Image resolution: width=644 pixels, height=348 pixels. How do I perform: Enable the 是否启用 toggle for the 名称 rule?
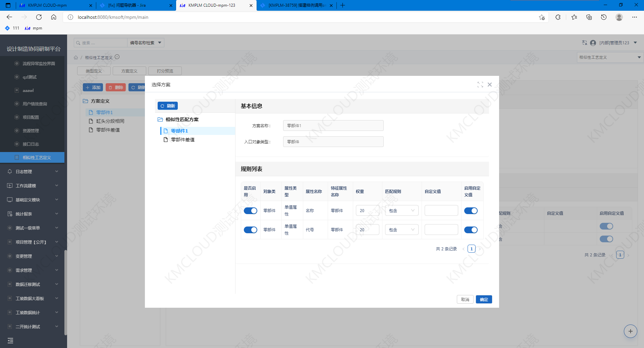(250, 210)
